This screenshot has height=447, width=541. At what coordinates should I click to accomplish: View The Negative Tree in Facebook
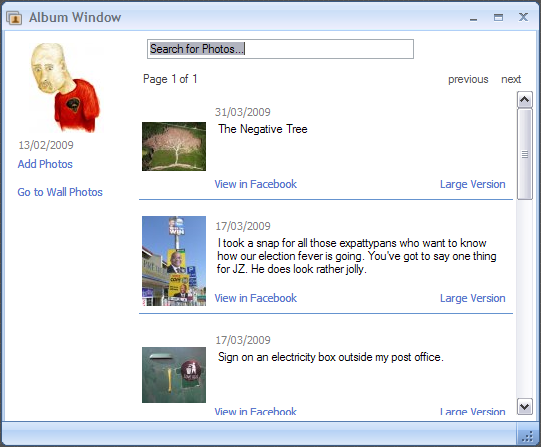click(x=256, y=184)
